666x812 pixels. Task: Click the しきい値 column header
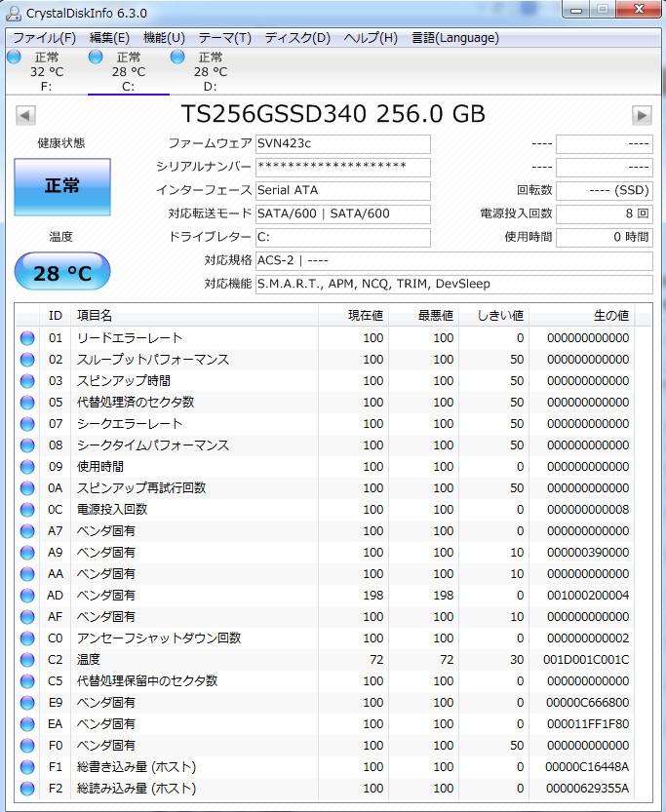tap(494, 316)
